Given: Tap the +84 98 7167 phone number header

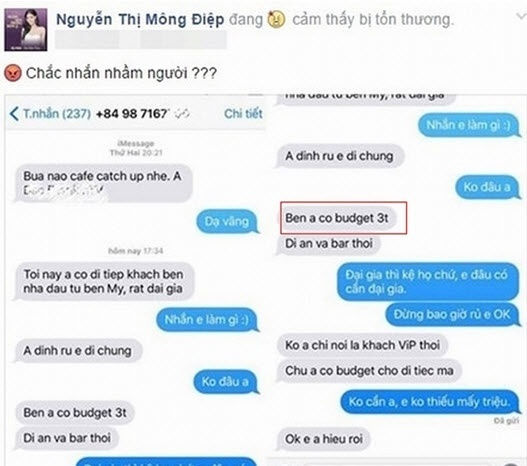Looking at the screenshot, I should (131, 114).
